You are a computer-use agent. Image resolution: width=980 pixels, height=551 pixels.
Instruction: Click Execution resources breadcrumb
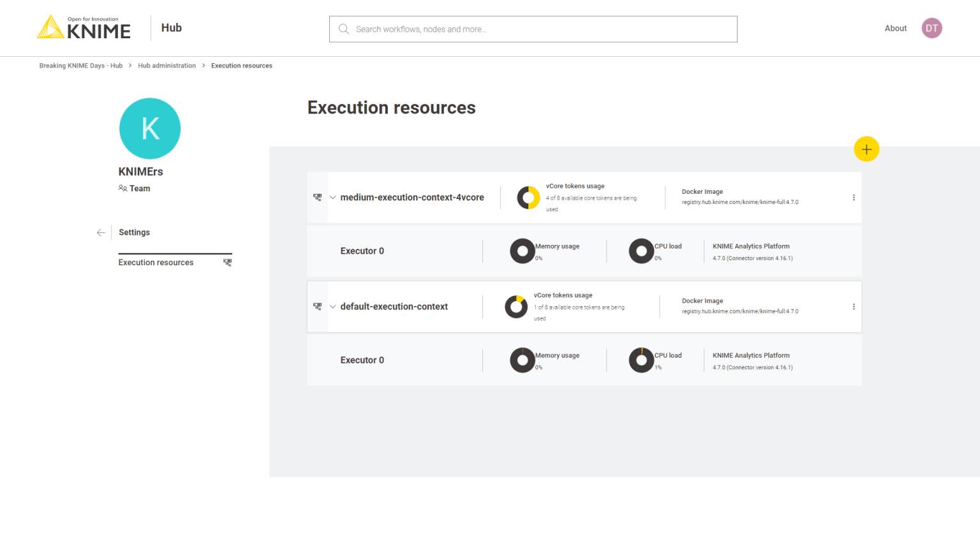coord(242,66)
